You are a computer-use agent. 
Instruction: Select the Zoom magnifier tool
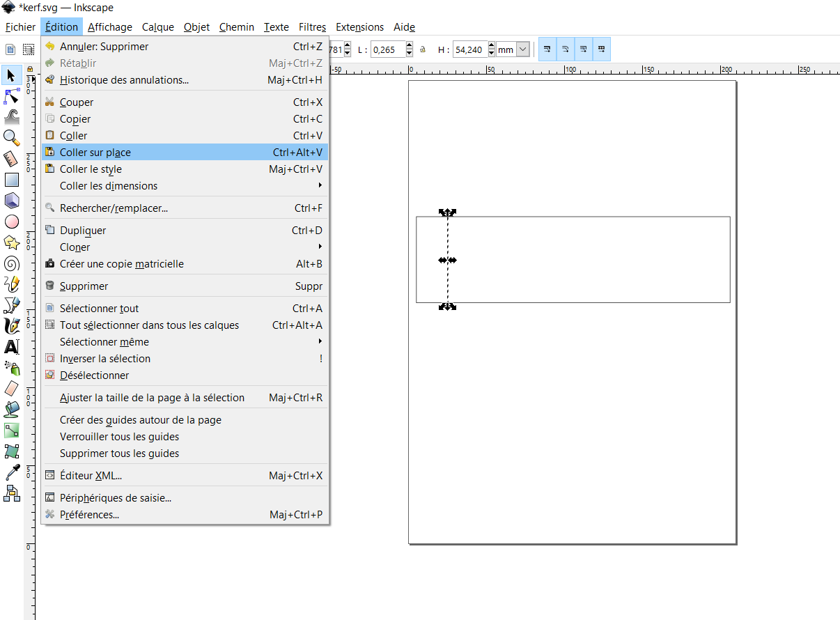11,137
